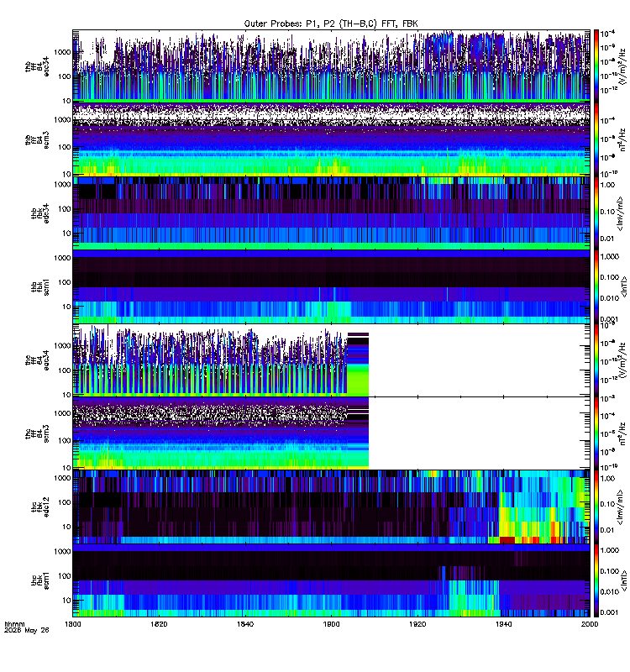Image resolution: width=630 pixels, height=672 pixels.
Task: Click inside the thb fff scm3 spectrogram panel
Action: click(x=331, y=139)
